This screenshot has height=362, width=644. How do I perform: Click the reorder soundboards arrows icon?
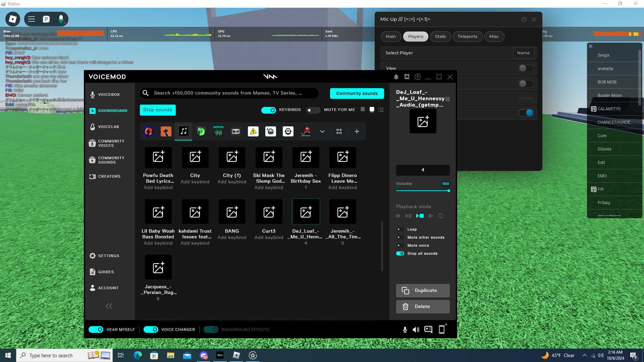click(x=339, y=131)
